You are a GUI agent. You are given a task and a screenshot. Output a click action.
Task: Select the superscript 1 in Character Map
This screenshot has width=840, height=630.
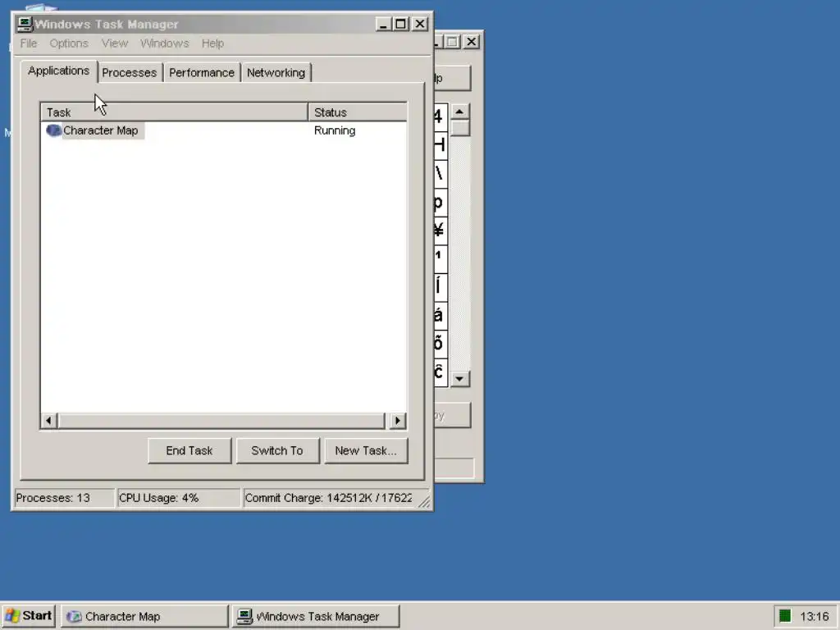pyautogui.click(x=440, y=258)
